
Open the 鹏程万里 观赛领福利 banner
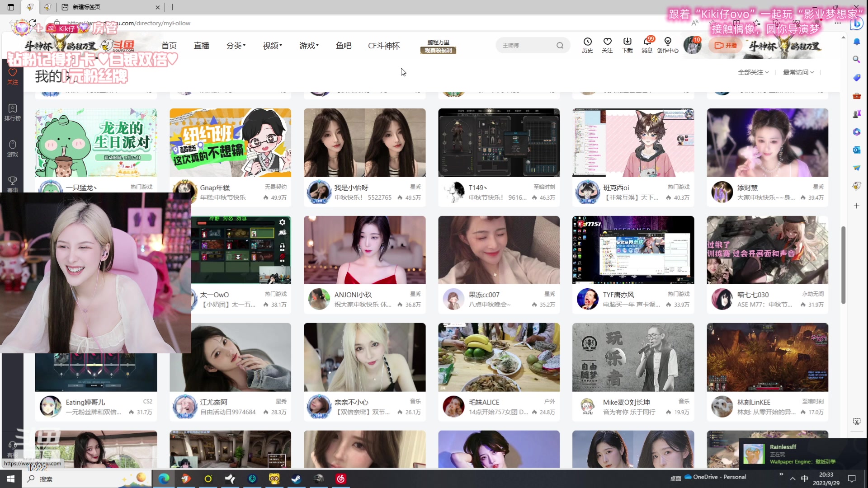point(438,46)
